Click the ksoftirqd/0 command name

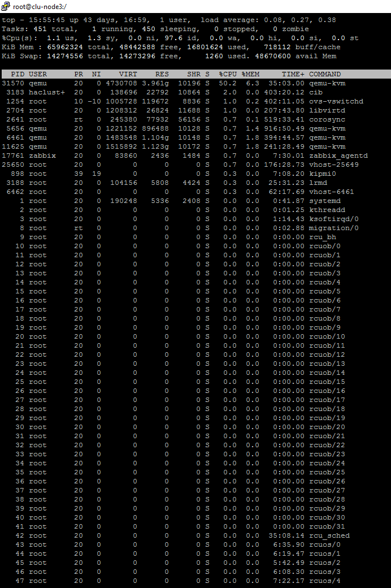pos(333,219)
